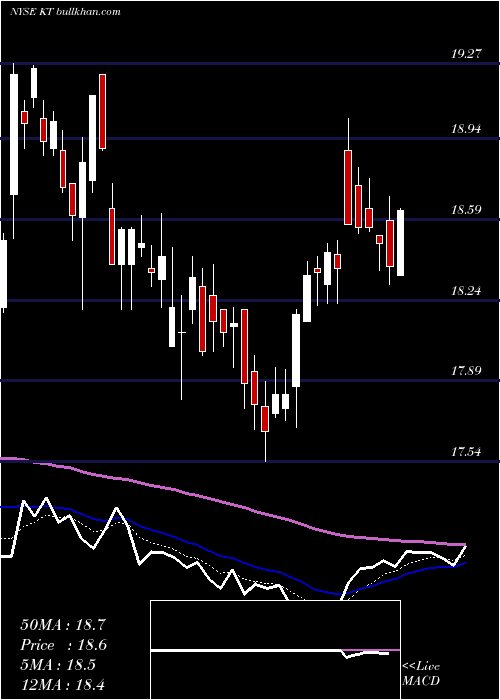Click the 5MA : 18.5 readout
The width and height of the screenshot is (500, 700).
(x=58, y=665)
